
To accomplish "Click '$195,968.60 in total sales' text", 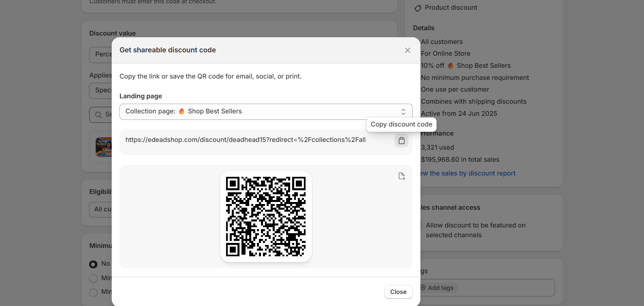I will point(460,160).
